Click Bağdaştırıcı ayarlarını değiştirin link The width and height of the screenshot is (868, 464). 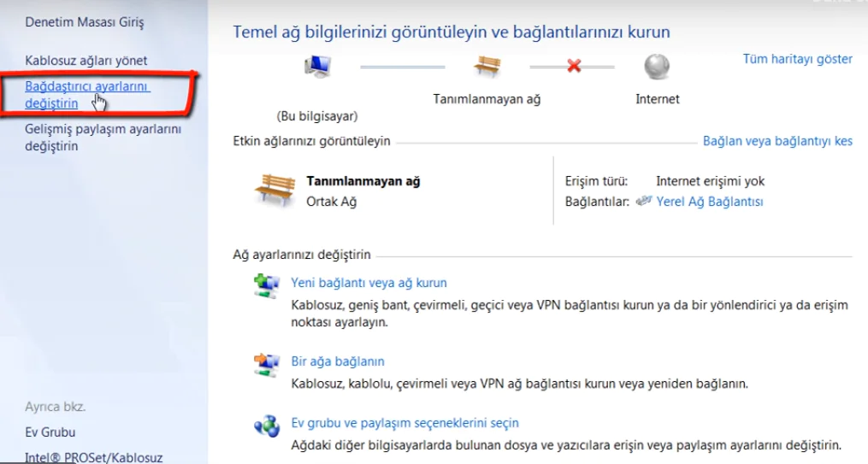(87, 95)
